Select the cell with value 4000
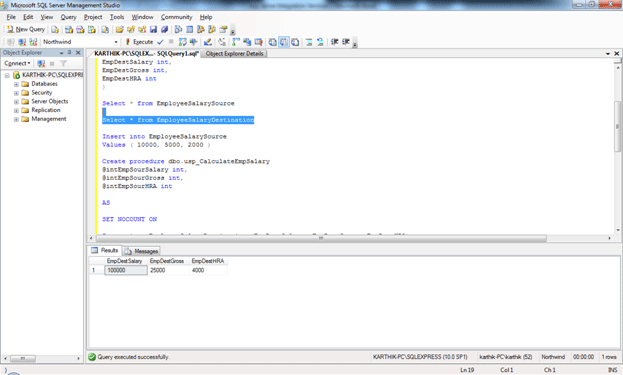The image size is (623, 375). 208,270
